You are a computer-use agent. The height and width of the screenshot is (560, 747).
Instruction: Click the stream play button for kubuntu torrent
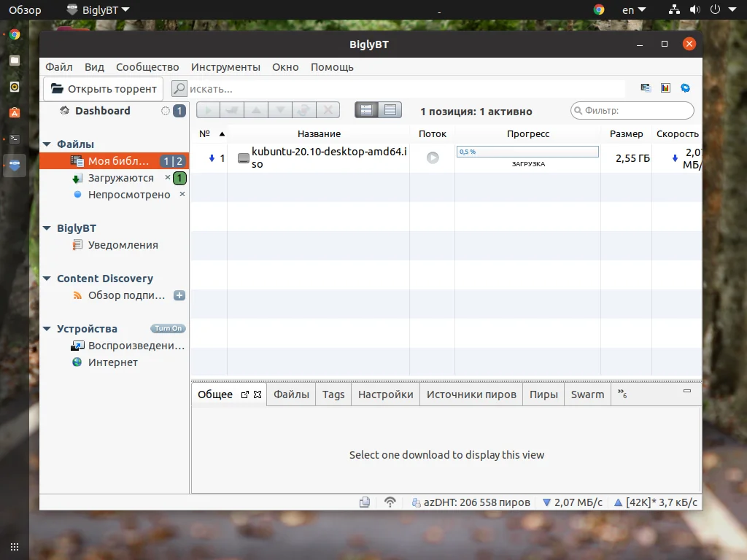(x=433, y=157)
